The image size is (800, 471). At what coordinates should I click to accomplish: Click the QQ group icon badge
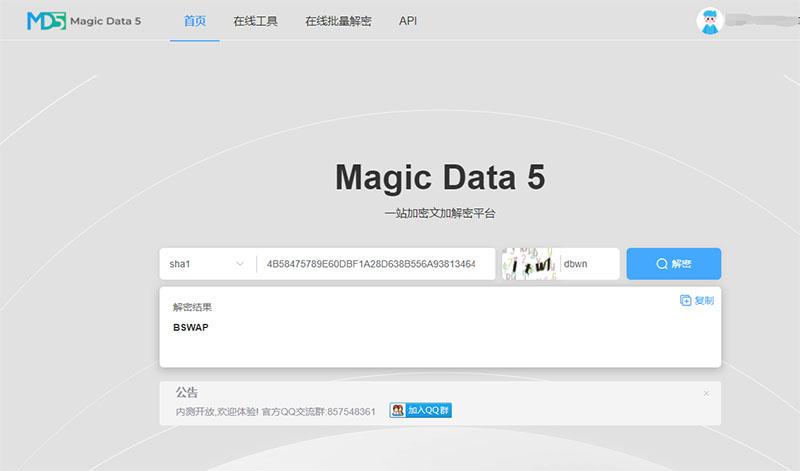397,410
